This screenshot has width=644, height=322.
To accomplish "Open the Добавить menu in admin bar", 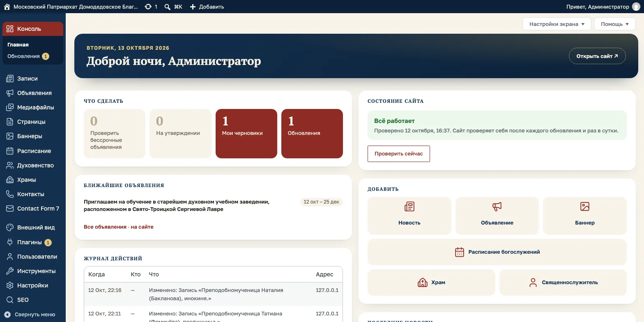I will 207,7.
